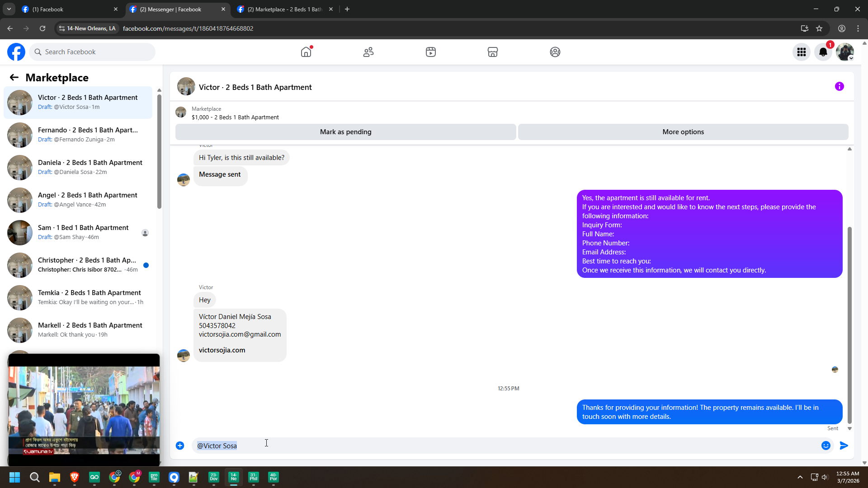This screenshot has width=868, height=488.
Task: Go to the Marketplace storefront icon
Action: click(x=493, y=52)
